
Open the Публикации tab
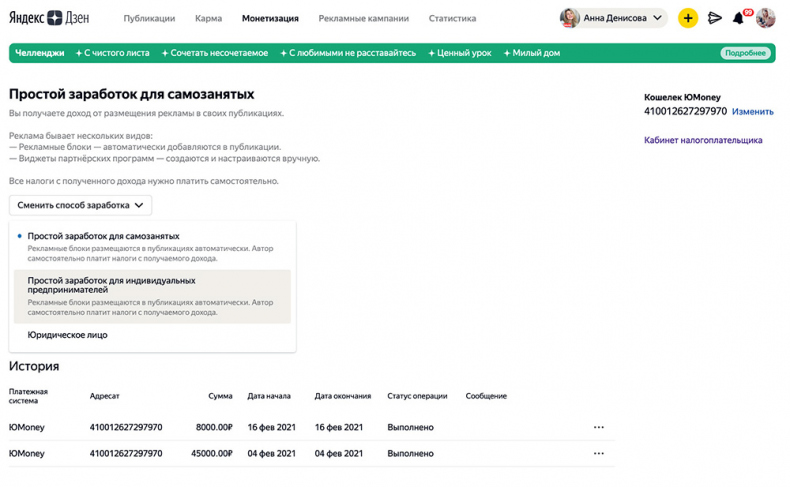[x=149, y=18]
